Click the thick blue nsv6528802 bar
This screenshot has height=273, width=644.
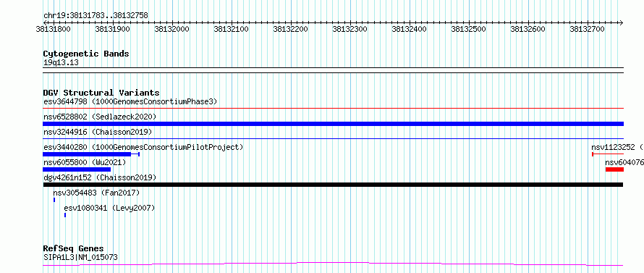[333, 124]
